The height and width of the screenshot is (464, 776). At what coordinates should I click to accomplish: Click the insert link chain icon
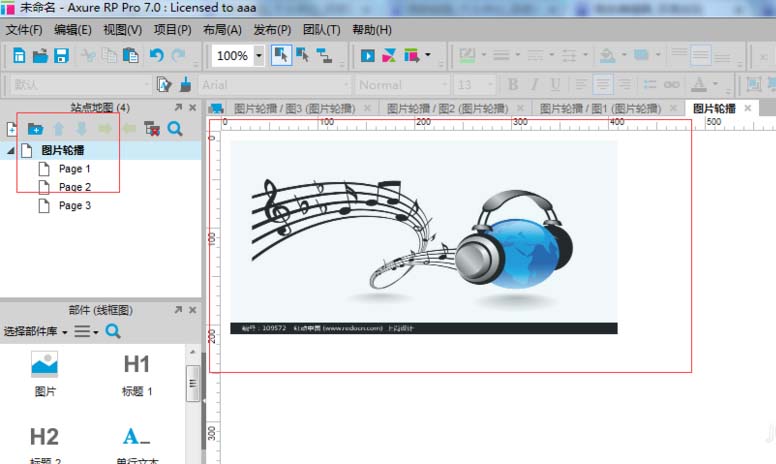point(672,85)
